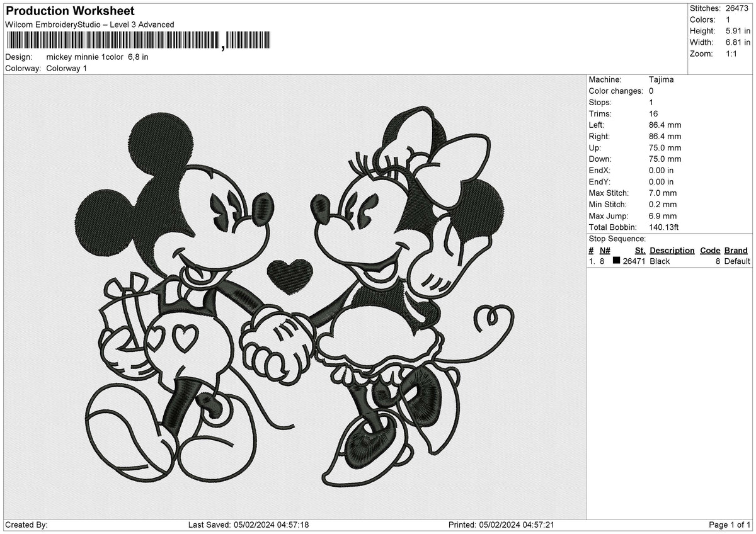
Task: Click the 'Colorway:' label
Action: [x=23, y=68]
